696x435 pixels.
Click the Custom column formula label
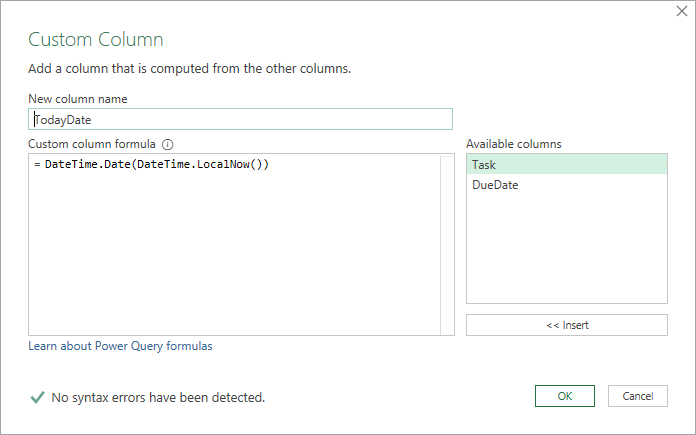pyautogui.click(x=93, y=144)
